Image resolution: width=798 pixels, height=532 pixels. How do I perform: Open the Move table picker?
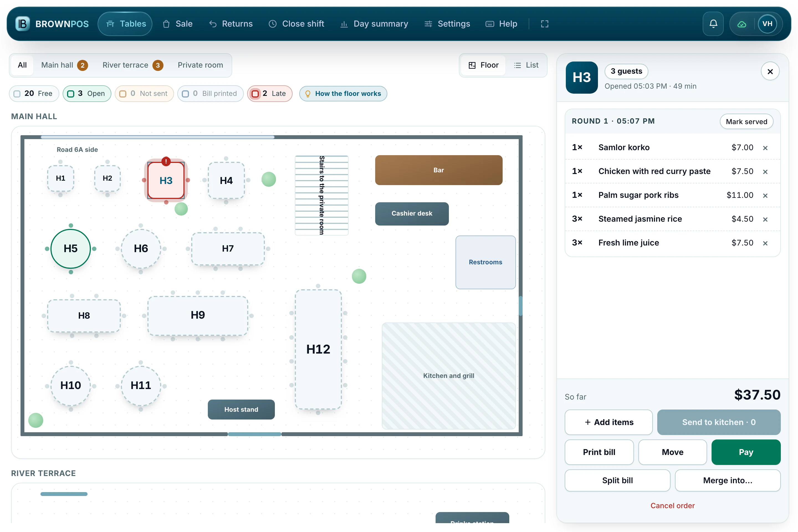coord(672,452)
